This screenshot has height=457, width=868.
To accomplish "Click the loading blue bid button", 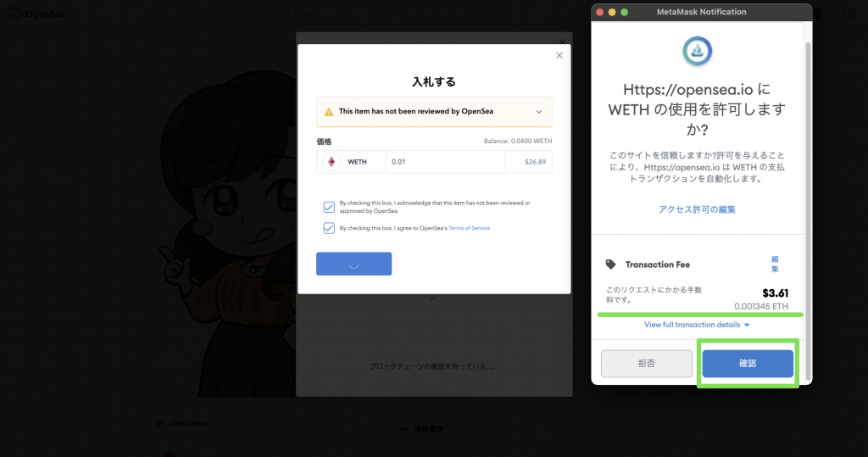I will point(353,264).
